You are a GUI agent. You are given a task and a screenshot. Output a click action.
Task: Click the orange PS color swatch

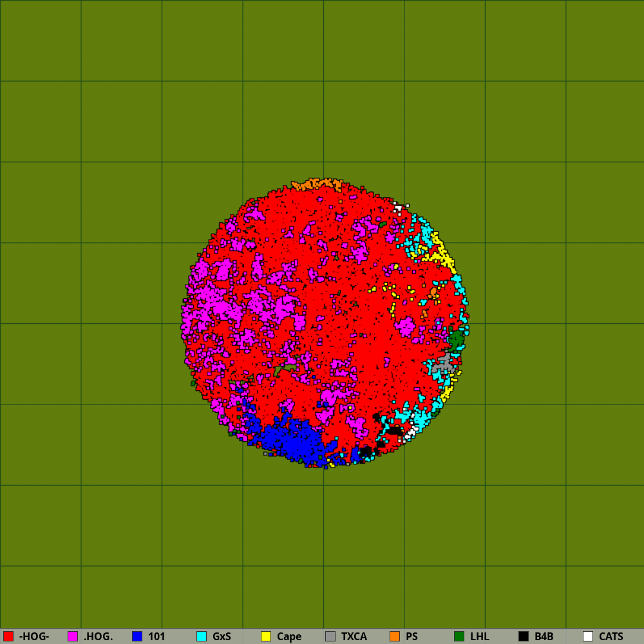(395, 636)
